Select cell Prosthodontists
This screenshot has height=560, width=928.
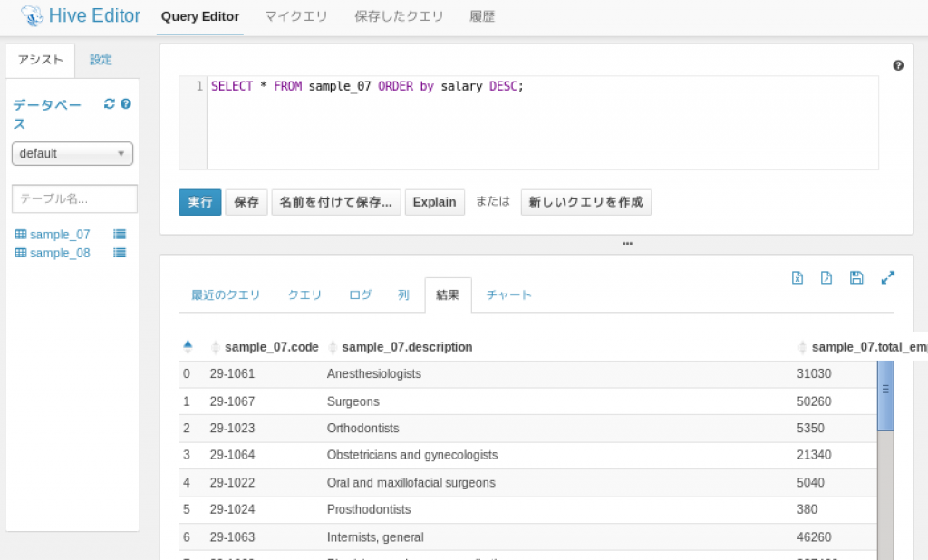point(369,509)
